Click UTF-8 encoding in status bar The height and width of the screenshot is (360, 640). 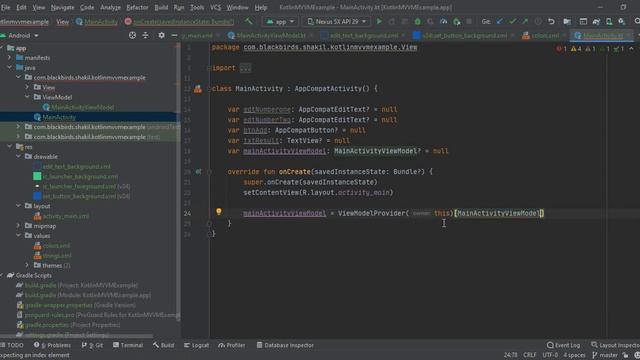tap(550, 355)
